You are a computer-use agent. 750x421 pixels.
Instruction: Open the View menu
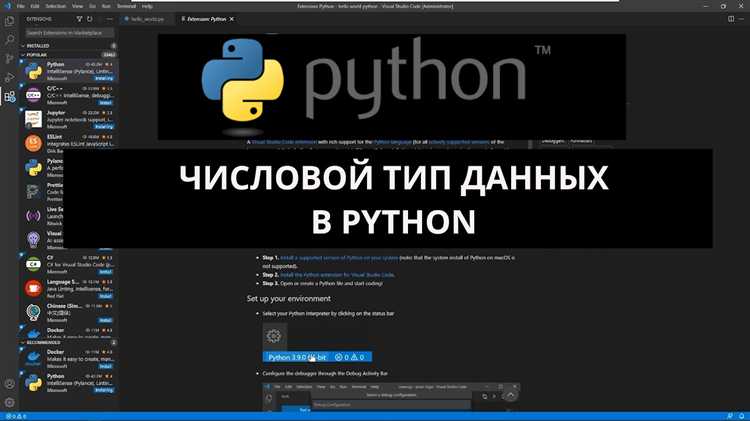[77, 7]
